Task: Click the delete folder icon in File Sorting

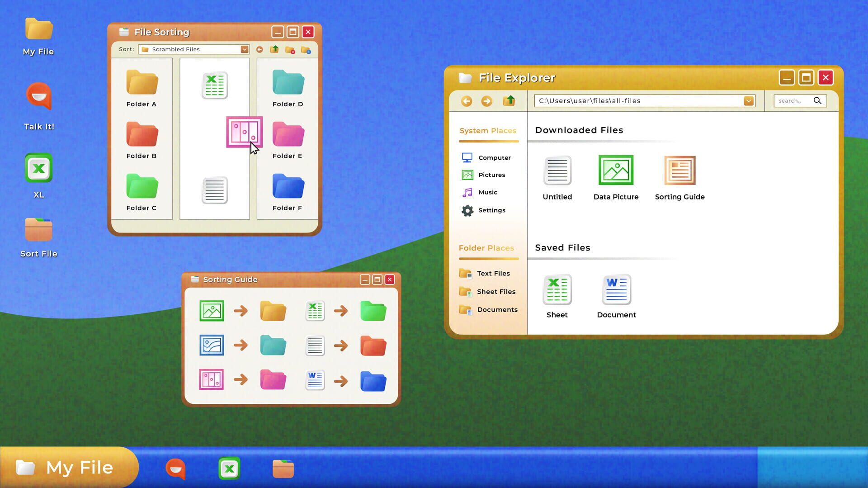Action: coord(290,50)
